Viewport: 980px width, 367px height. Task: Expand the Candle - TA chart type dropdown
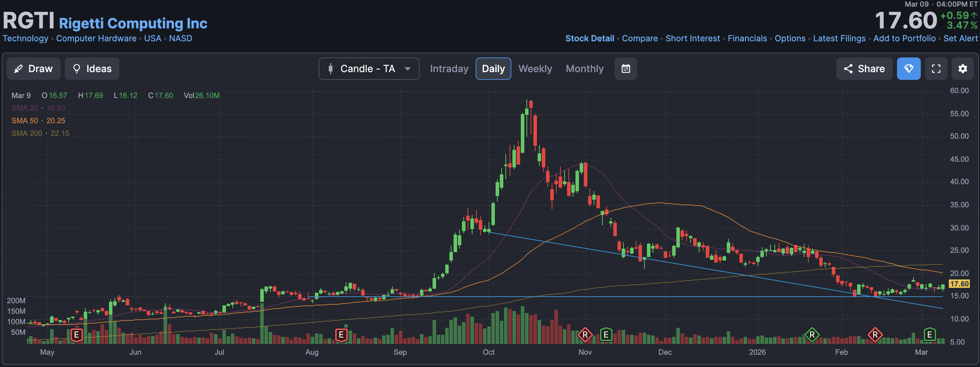369,69
